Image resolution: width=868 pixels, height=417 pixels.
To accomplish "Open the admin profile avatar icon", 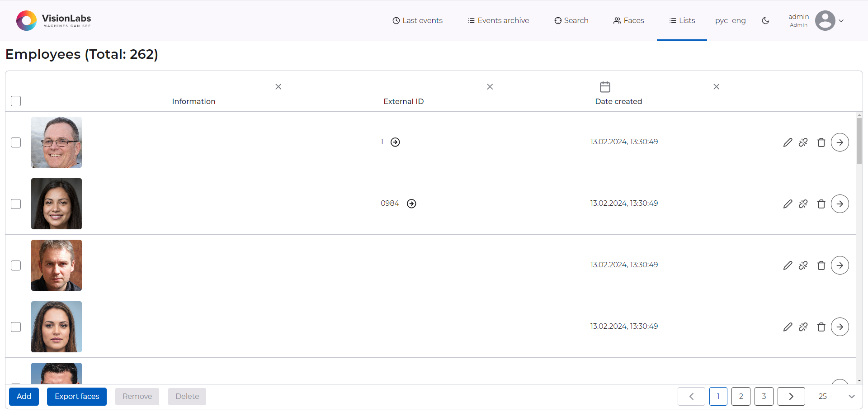I will pos(826,20).
